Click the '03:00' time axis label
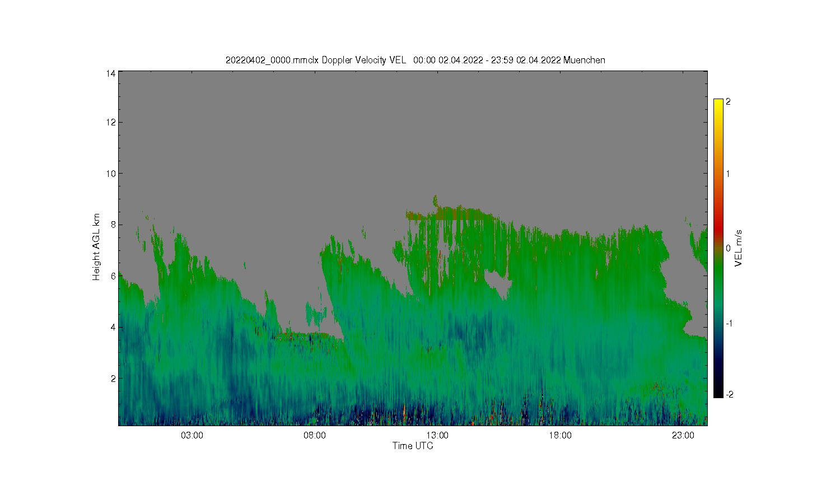The image size is (840, 504). coord(192,436)
